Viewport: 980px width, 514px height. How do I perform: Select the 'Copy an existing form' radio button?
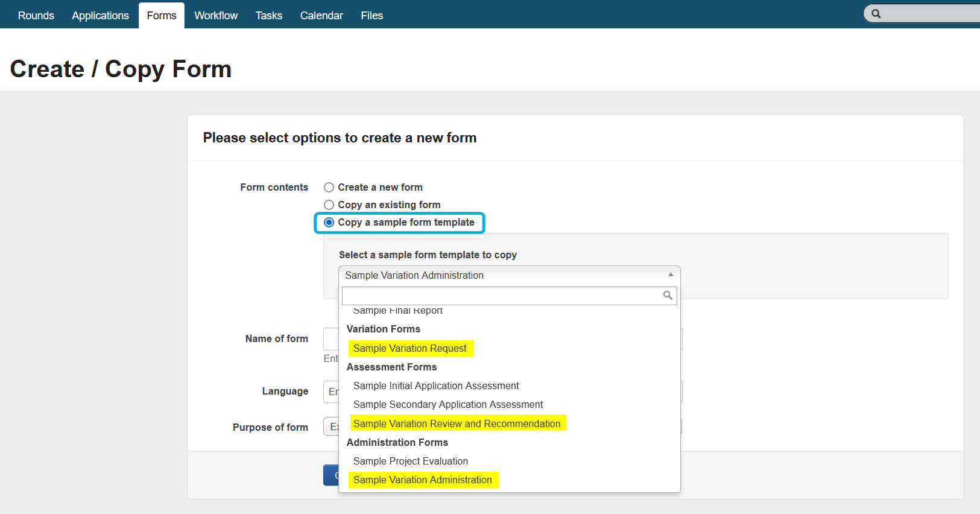coord(329,205)
